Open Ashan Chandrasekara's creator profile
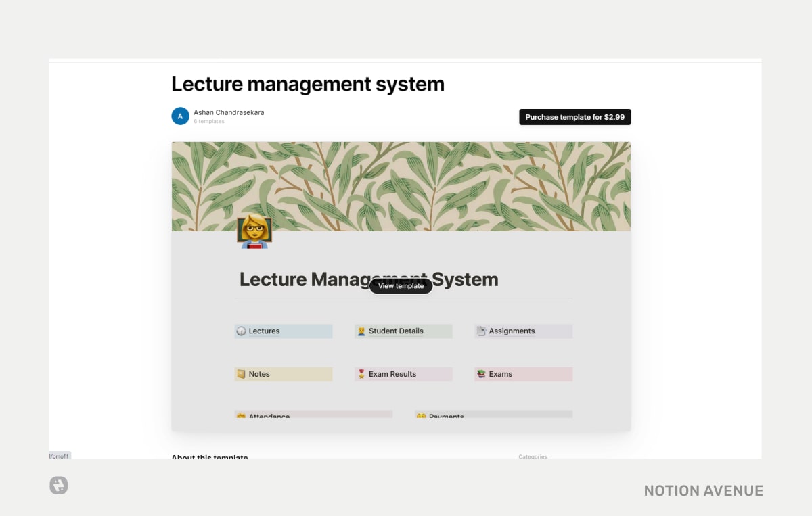This screenshot has height=516, width=812. (x=228, y=112)
